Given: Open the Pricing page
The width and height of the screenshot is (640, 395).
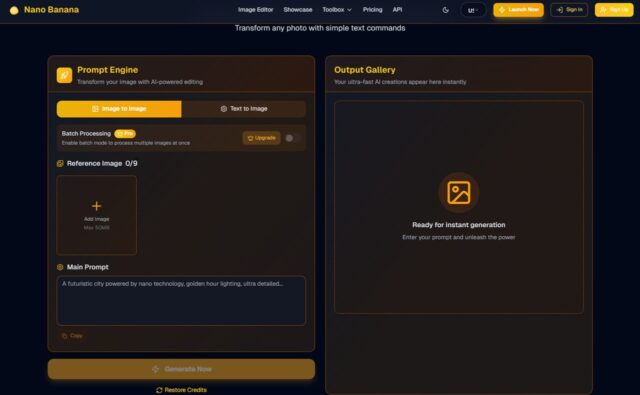Looking at the screenshot, I should click(x=372, y=9).
